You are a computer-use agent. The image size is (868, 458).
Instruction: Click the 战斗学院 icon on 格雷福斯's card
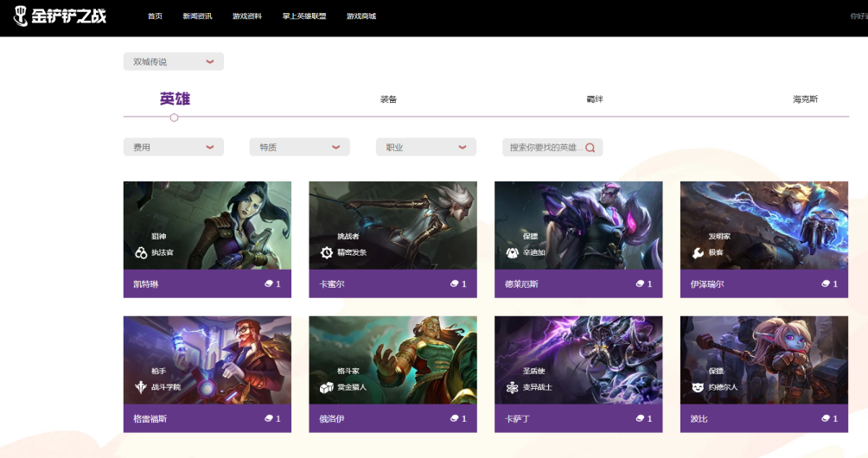pos(141,387)
